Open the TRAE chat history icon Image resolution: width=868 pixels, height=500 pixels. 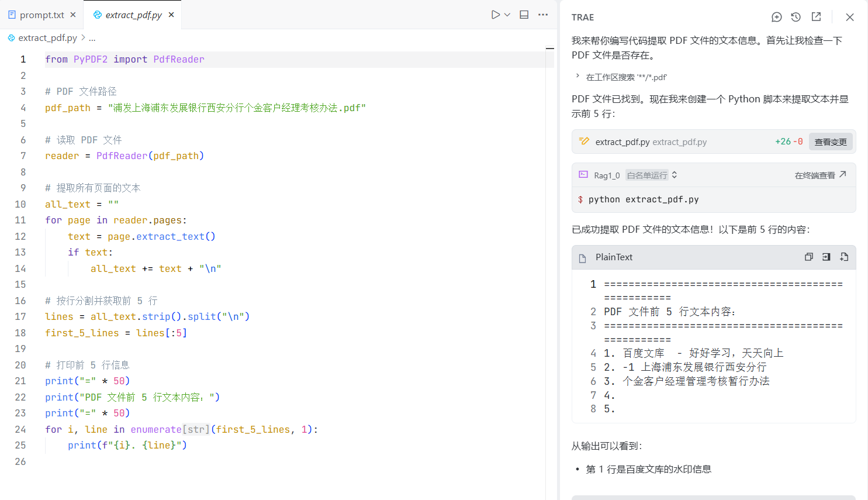click(x=796, y=17)
